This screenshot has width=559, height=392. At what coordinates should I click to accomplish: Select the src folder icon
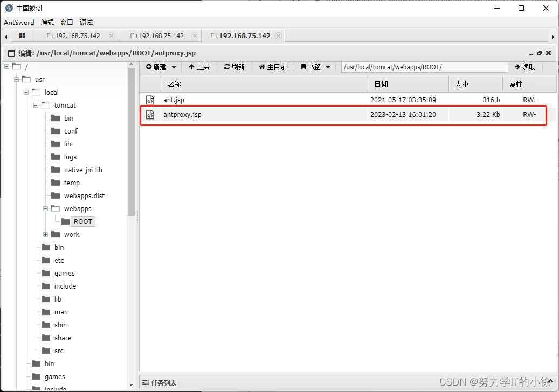click(x=46, y=351)
